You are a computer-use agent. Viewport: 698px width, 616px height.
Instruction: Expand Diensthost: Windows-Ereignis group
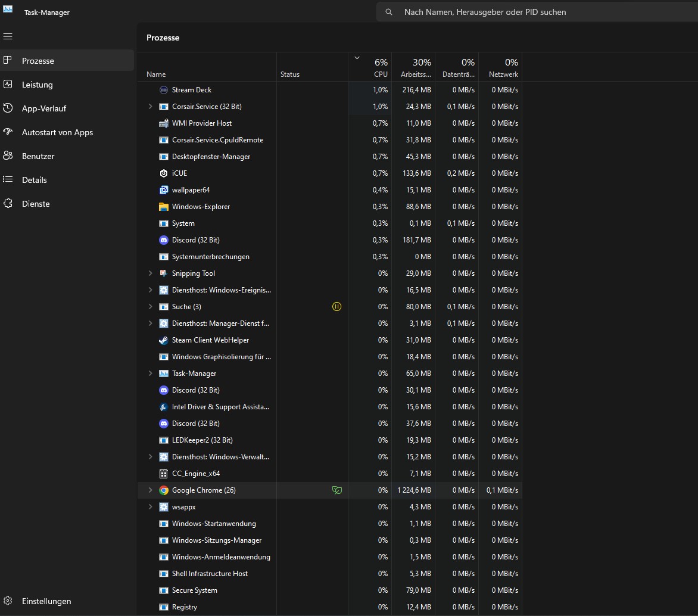click(151, 290)
